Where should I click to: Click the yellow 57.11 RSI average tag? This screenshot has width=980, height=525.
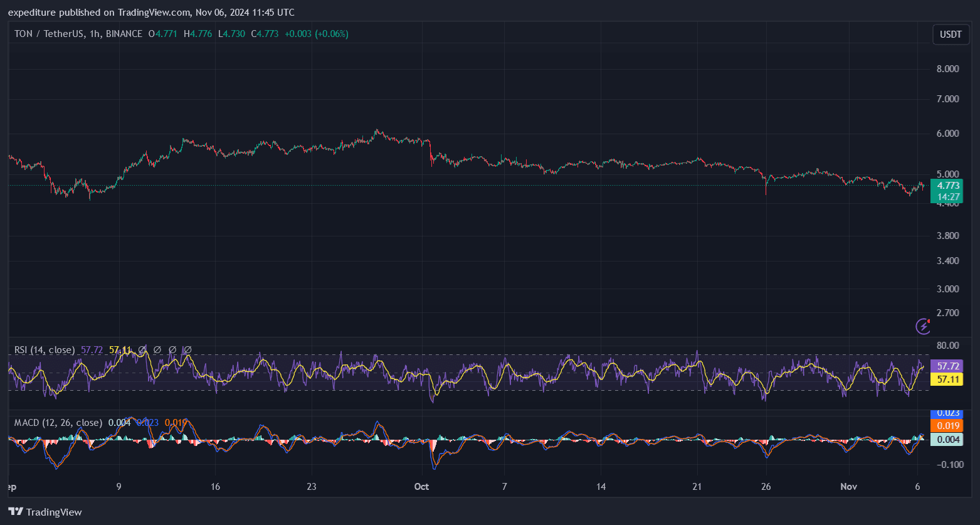(947, 379)
